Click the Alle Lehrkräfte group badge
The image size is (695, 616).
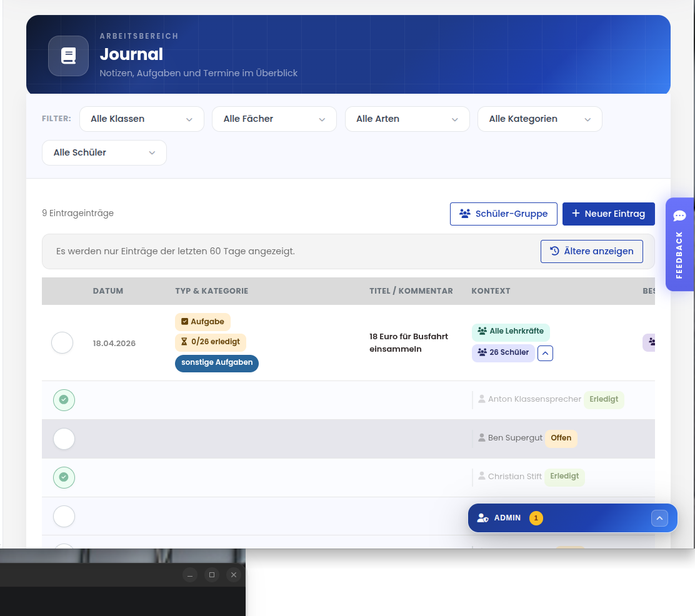click(x=510, y=331)
